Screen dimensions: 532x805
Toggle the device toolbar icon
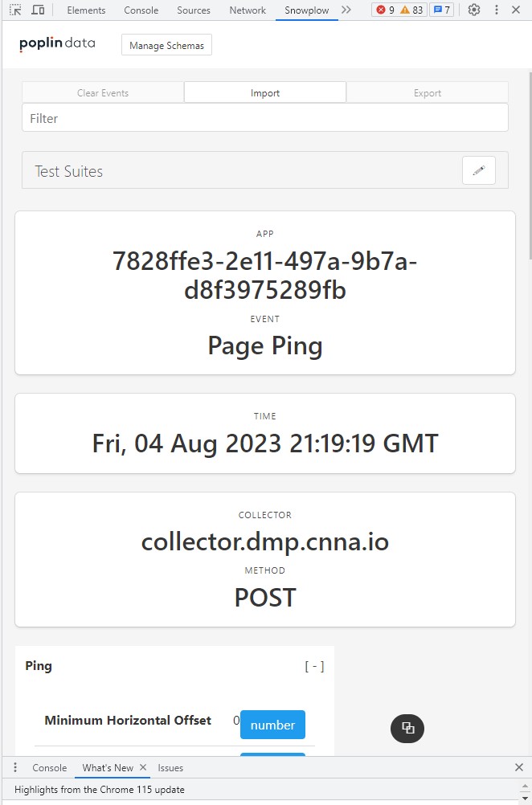pos(38,10)
